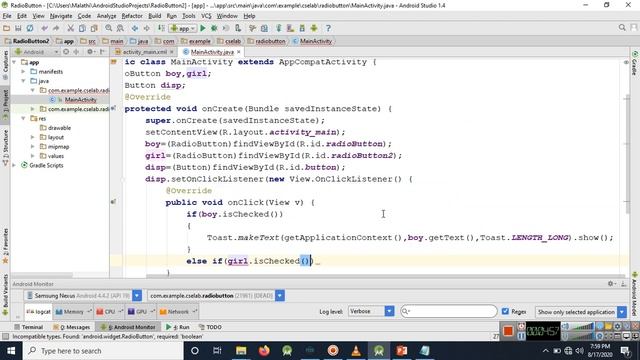Open the app run configuration dropdown
Viewport: 640px width, 360px height.
[183, 28]
